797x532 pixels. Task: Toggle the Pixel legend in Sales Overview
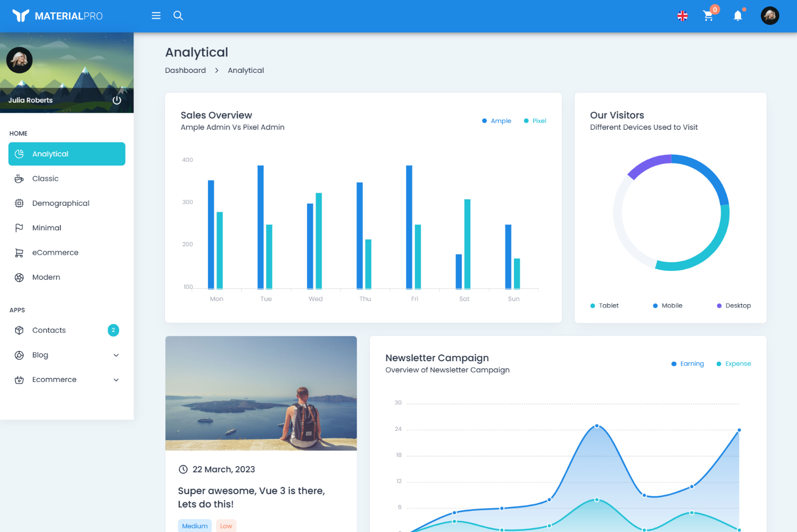coord(535,121)
